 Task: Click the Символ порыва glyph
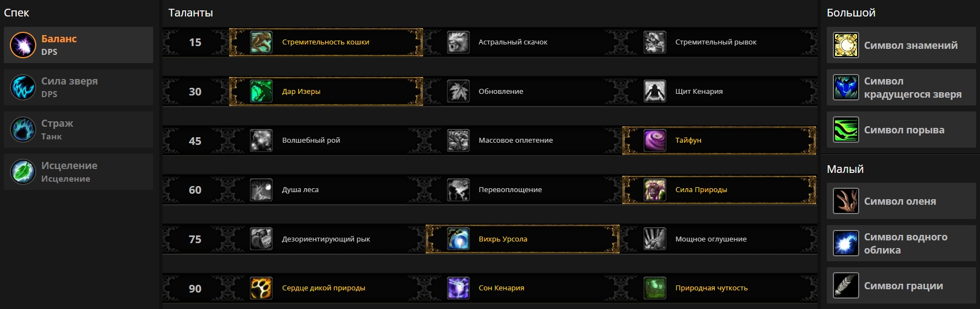coord(904,130)
